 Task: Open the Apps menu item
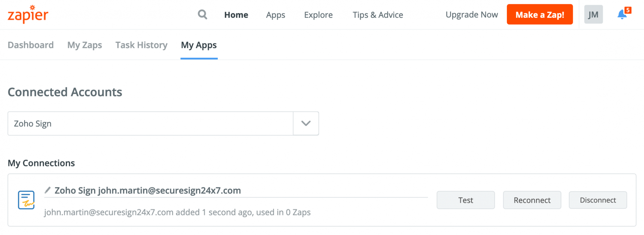pyautogui.click(x=276, y=15)
